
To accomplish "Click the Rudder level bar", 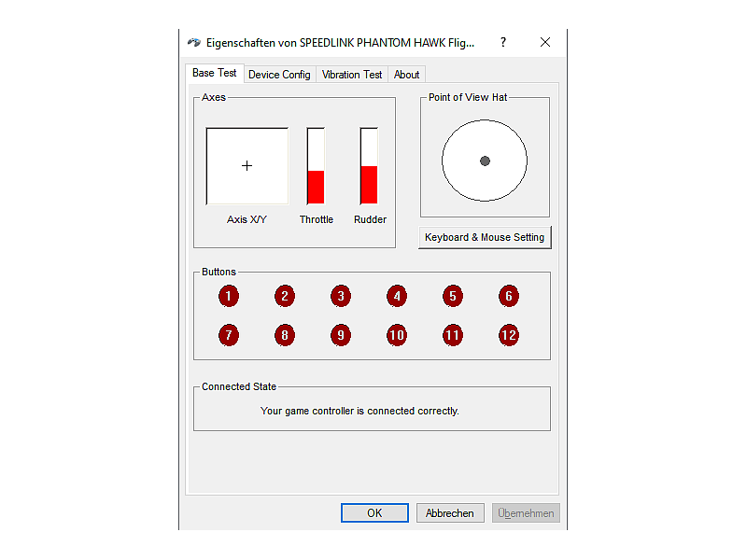I will (x=369, y=166).
